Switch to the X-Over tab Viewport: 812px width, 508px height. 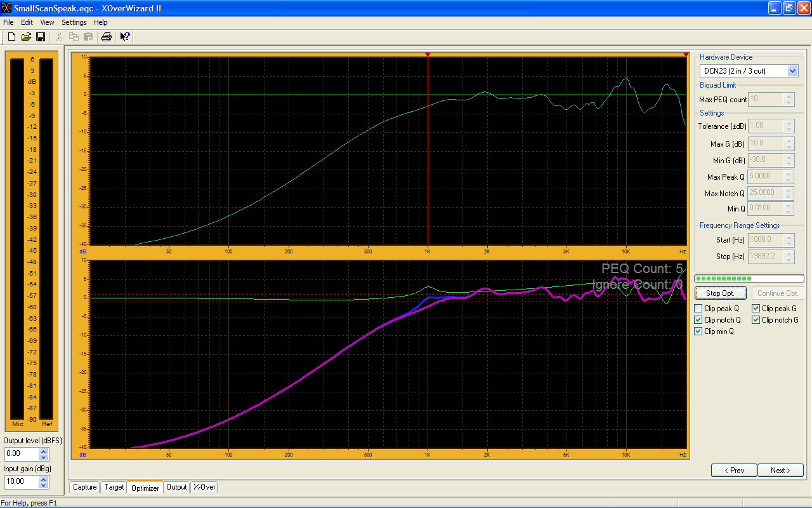[x=204, y=487]
